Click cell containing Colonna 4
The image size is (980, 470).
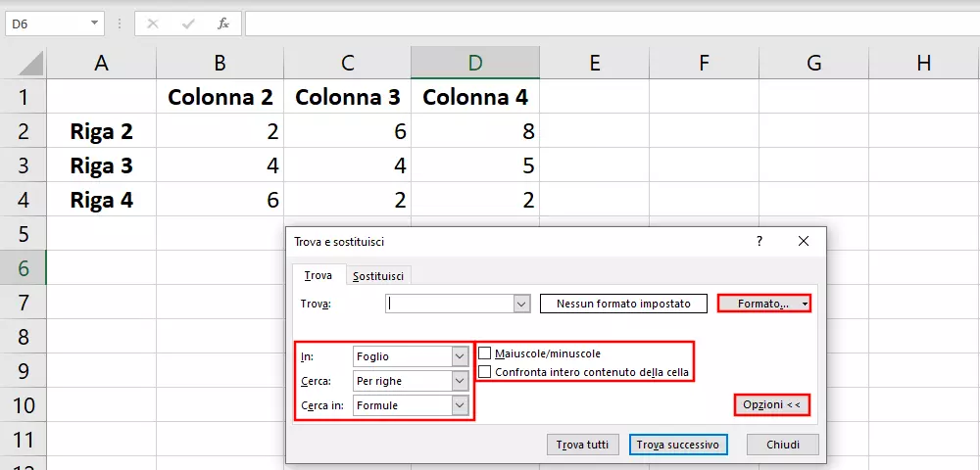[475, 97]
